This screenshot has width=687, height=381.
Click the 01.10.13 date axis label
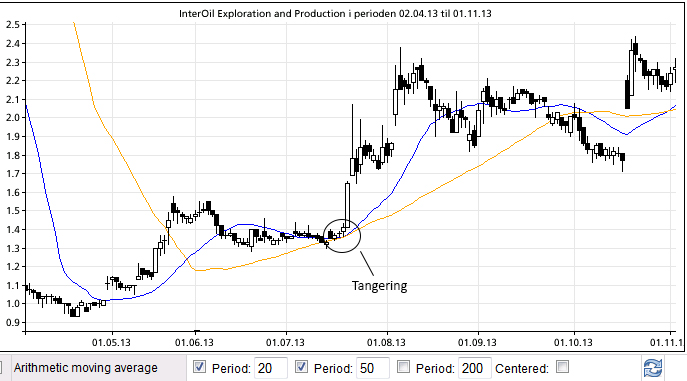click(573, 342)
